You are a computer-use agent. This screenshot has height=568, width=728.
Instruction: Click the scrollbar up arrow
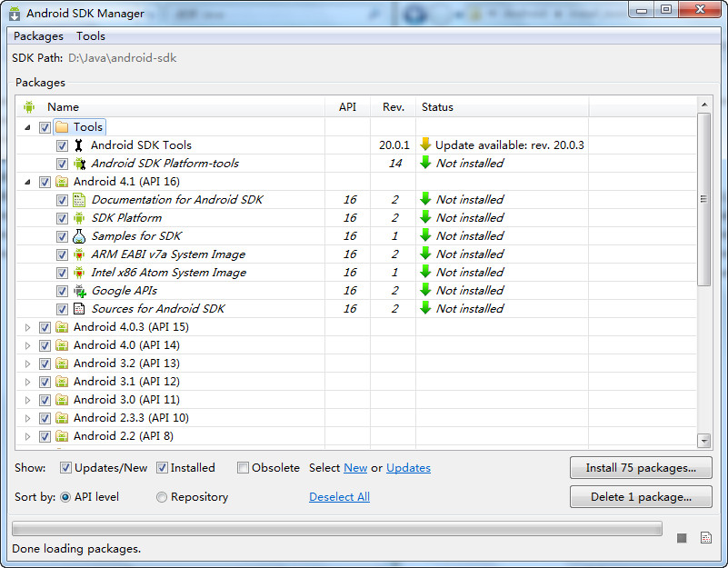tap(704, 105)
